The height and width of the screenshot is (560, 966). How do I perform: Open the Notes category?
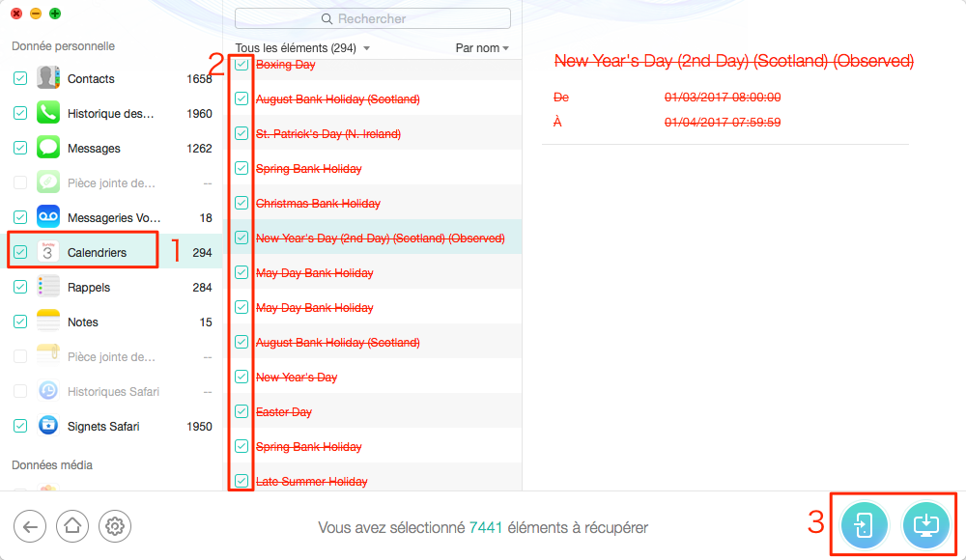coord(82,322)
